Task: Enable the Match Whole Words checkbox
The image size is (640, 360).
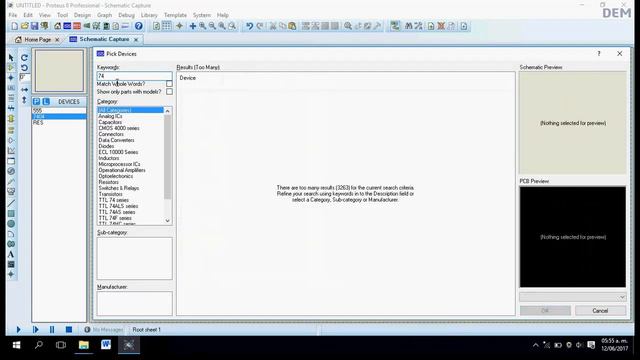Action: point(169,84)
